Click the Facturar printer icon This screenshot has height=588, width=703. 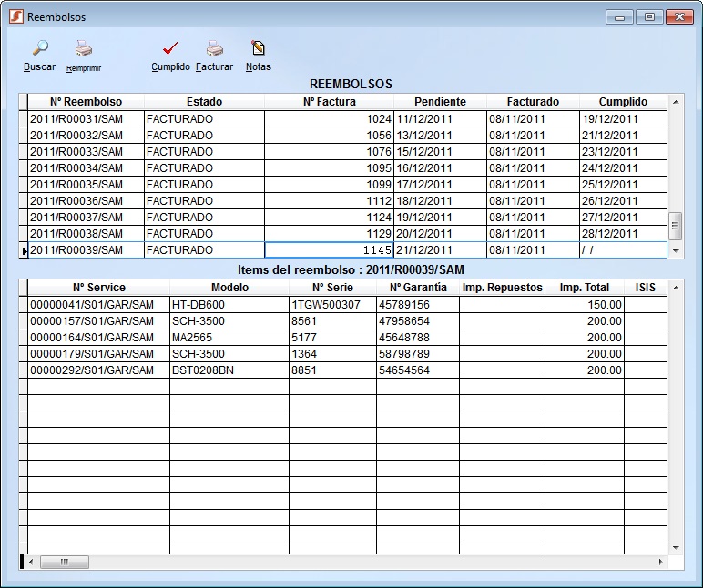pos(214,48)
